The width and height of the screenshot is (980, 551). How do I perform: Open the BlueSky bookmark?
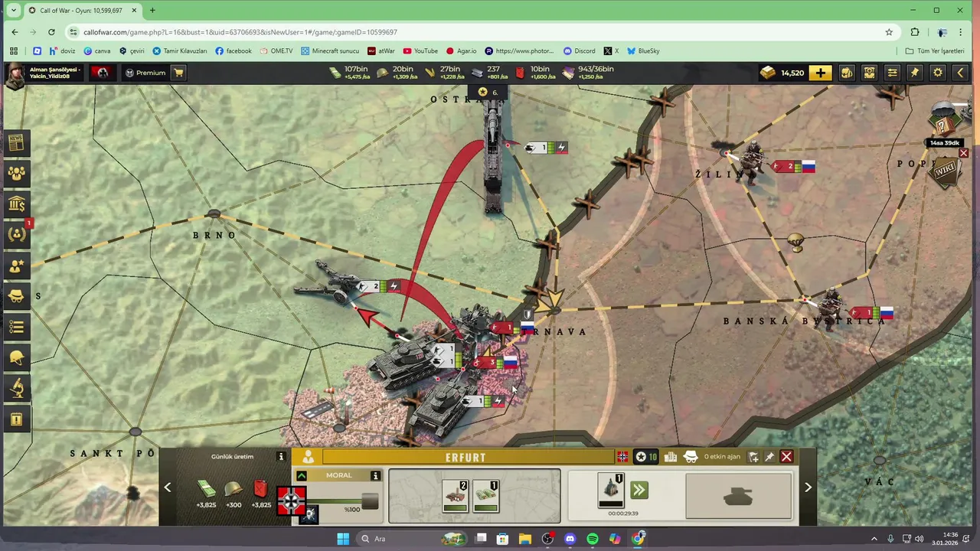pos(643,51)
